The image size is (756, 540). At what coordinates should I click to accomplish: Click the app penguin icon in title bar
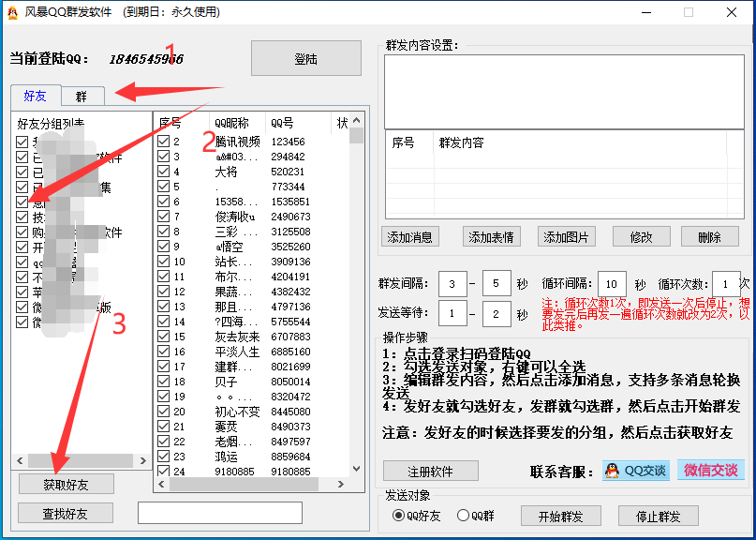pos(12,11)
